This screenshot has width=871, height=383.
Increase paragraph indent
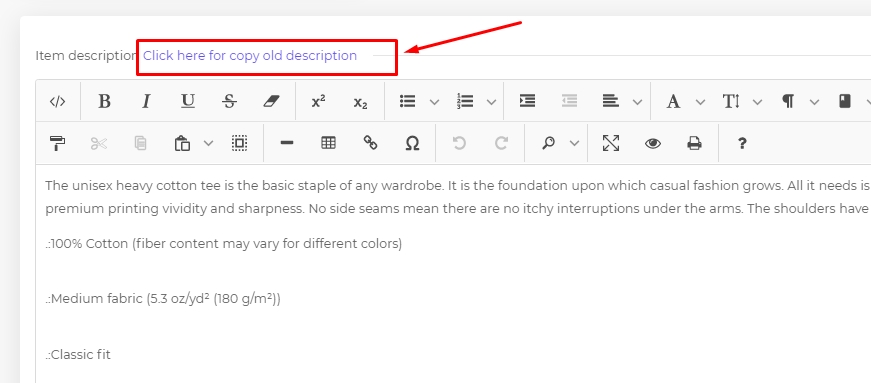coord(527,101)
